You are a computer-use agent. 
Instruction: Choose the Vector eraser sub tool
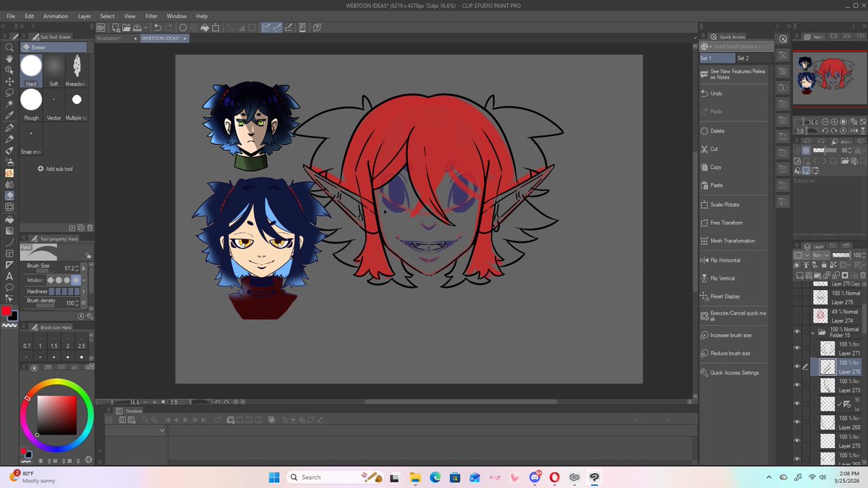tap(54, 104)
